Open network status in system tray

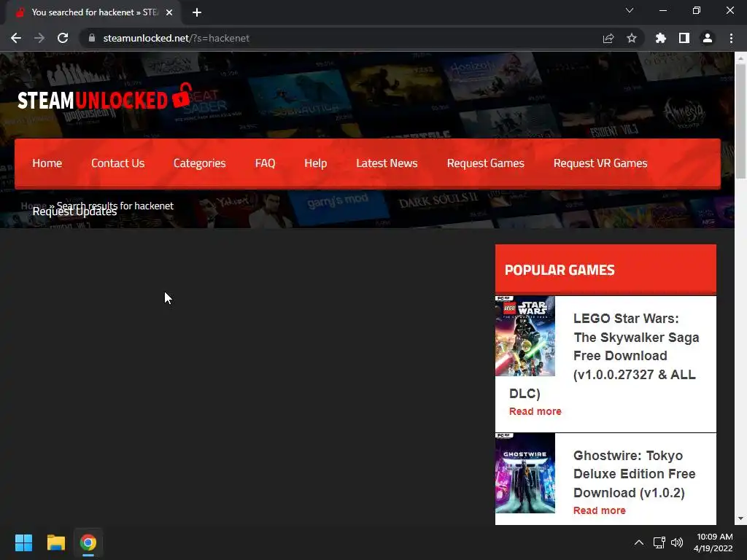point(659,542)
